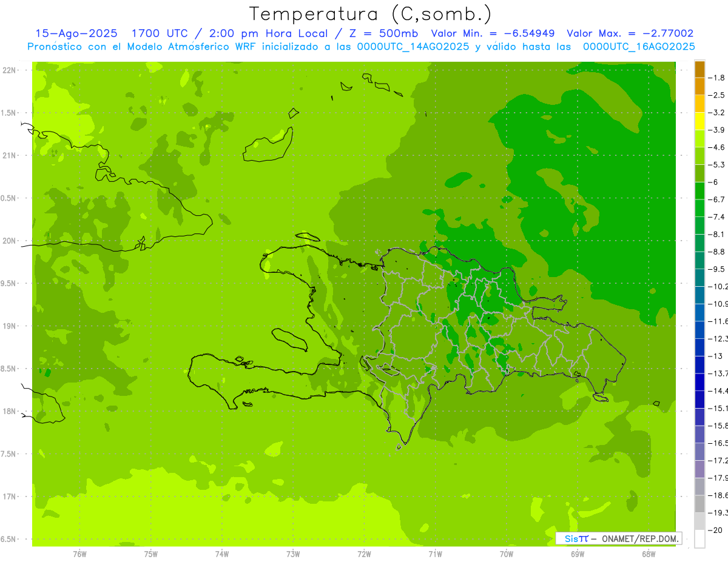
Task: Click 'Valor Max. = -2.77002' text
Action: pyautogui.click(x=630, y=33)
